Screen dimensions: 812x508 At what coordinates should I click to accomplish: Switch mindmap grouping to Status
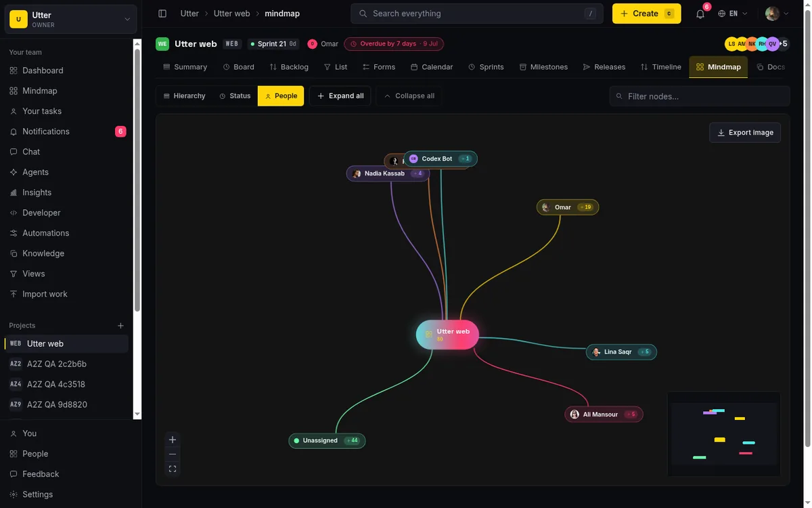click(x=235, y=96)
